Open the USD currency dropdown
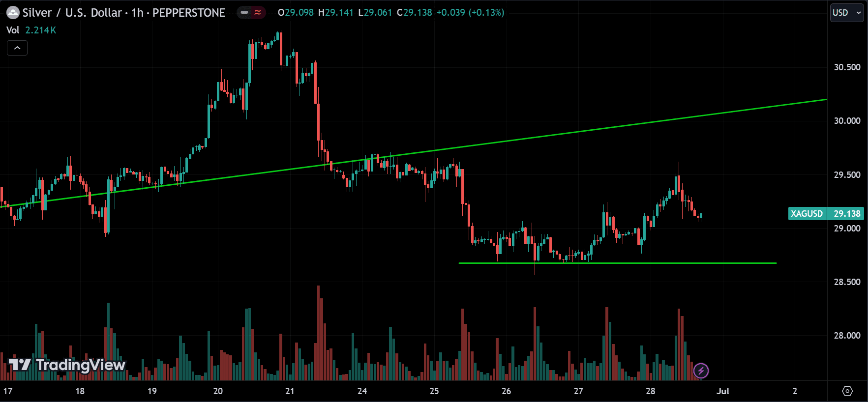868x402 pixels. coord(847,13)
